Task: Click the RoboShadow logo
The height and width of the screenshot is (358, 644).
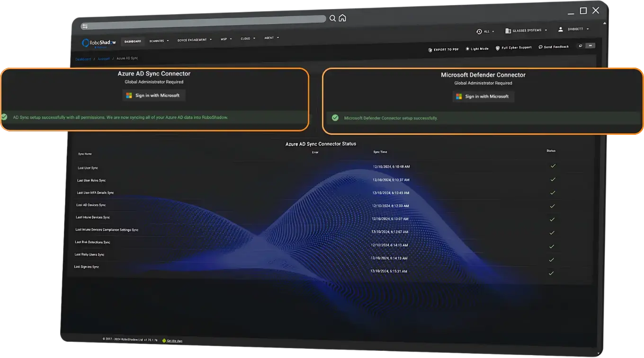Action: (99, 43)
